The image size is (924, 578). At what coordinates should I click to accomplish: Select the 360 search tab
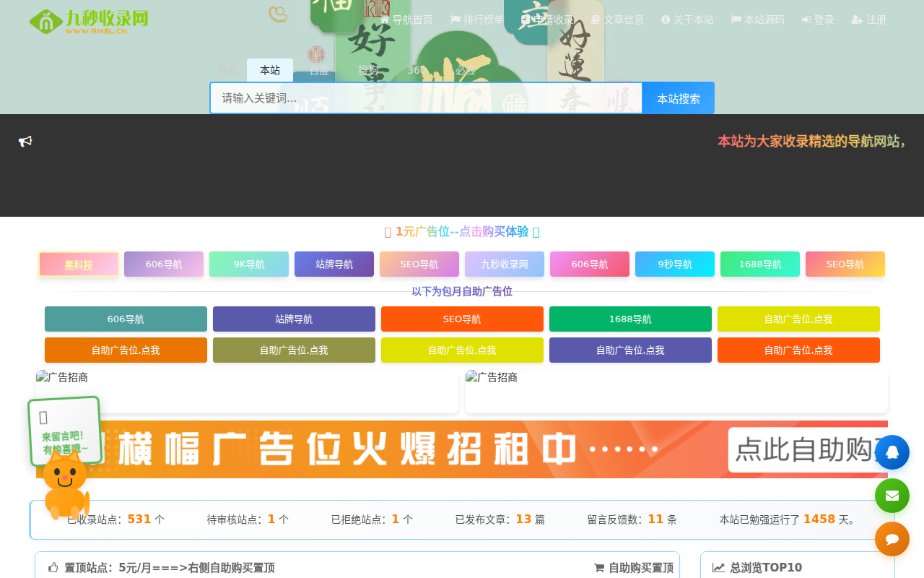tap(417, 70)
